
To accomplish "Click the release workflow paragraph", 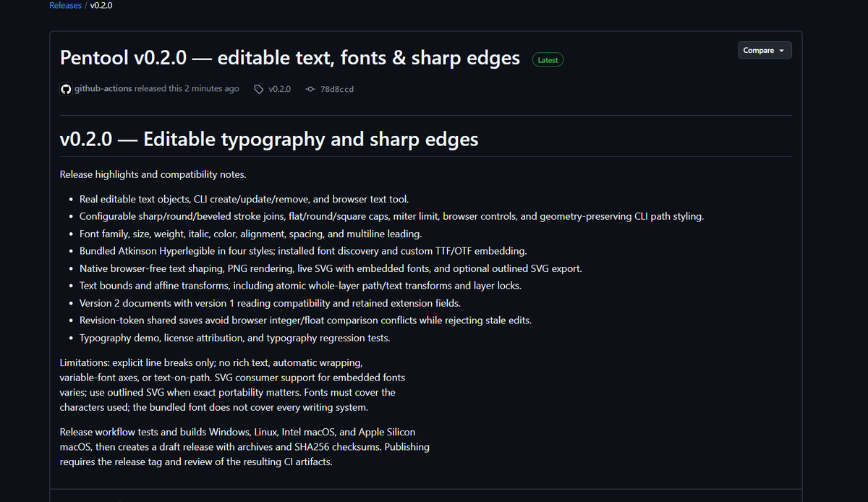I will (x=244, y=447).
